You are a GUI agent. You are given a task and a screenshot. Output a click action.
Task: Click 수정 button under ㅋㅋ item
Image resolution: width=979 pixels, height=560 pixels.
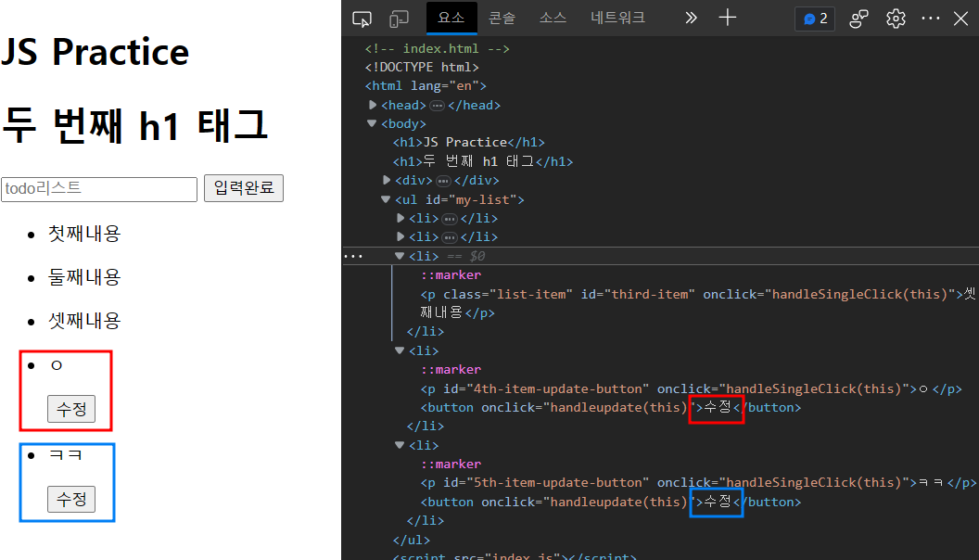[71, 500]
